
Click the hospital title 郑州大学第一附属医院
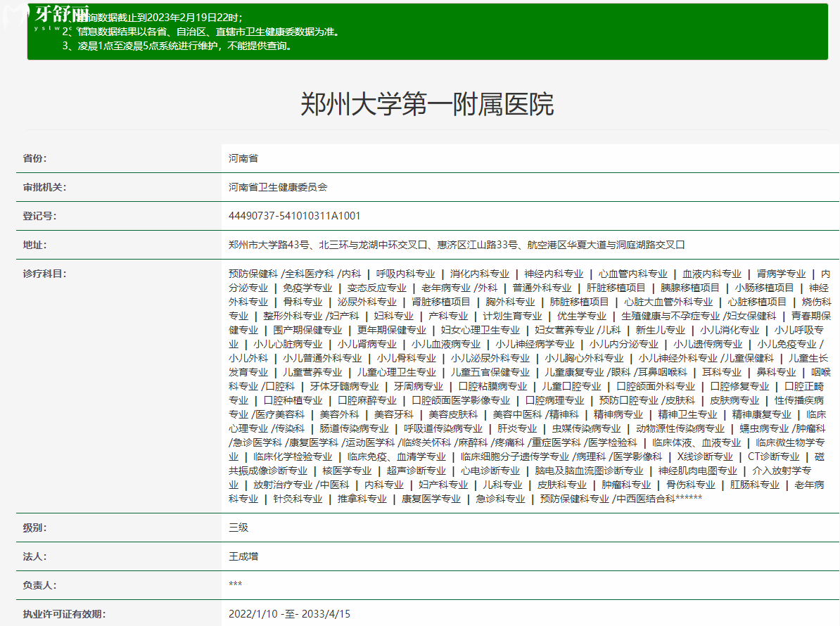427,104
